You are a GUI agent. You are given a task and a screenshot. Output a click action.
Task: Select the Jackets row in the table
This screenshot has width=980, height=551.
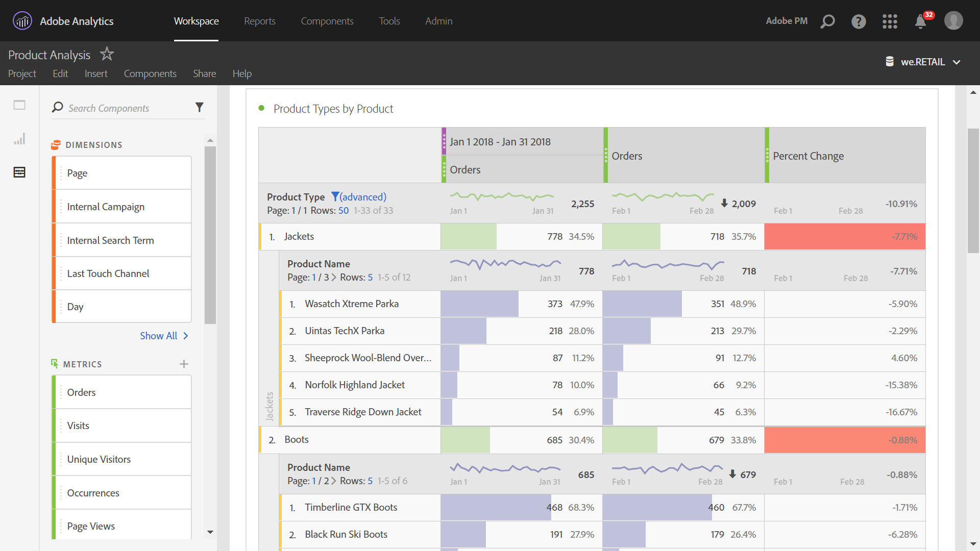point(299,237)
